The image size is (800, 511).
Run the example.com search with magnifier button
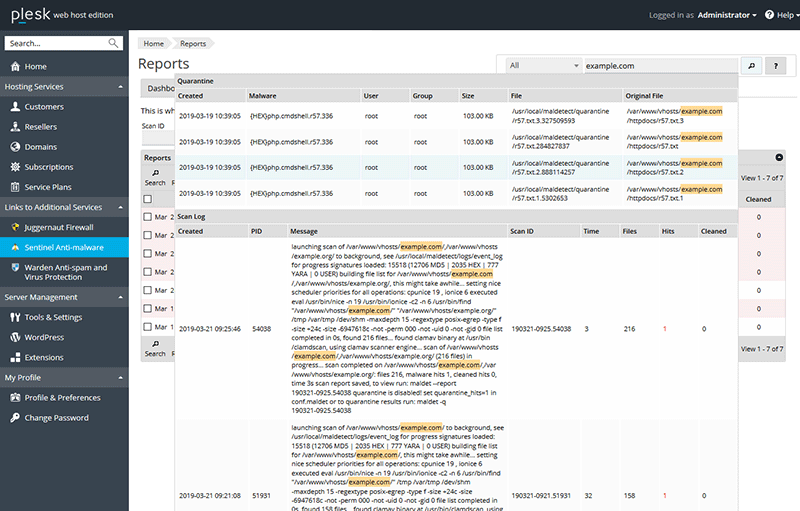tap(751, 66)
